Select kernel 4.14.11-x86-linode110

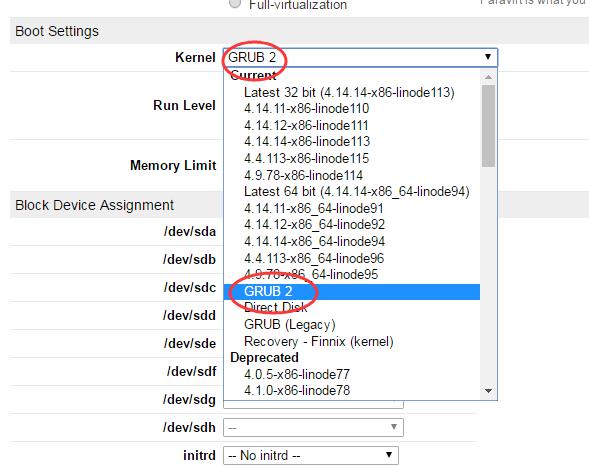point(352,109)
